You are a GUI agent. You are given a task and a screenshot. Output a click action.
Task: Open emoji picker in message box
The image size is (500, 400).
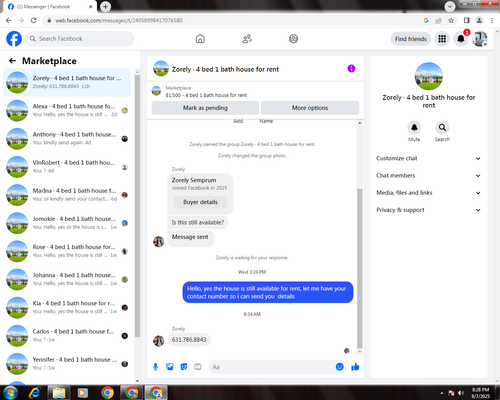coord(340,367)
